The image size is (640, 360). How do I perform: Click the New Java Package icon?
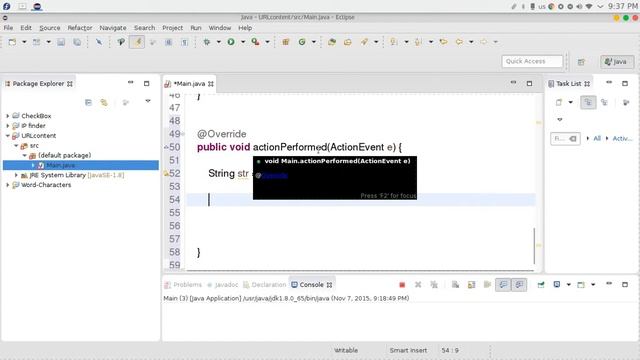click(x=286, y=42)
